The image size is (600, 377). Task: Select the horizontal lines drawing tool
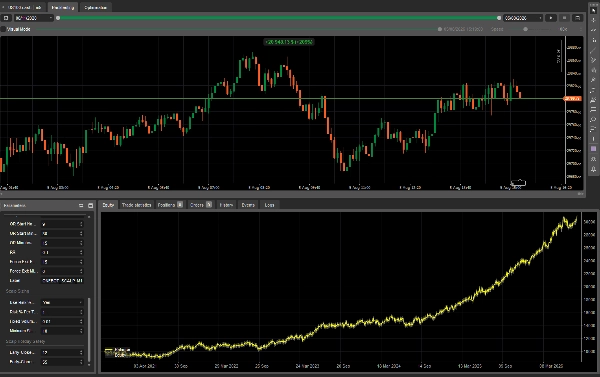(x=593, y=109)
